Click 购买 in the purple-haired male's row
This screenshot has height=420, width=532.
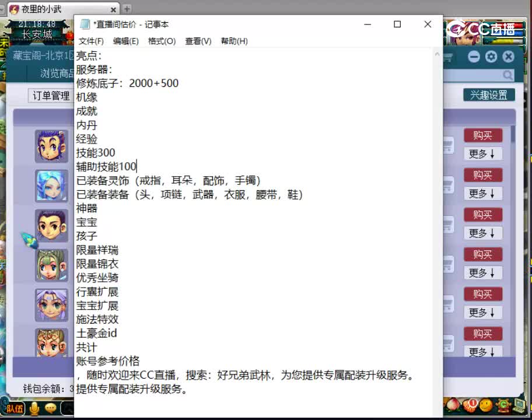click(483, 135)
